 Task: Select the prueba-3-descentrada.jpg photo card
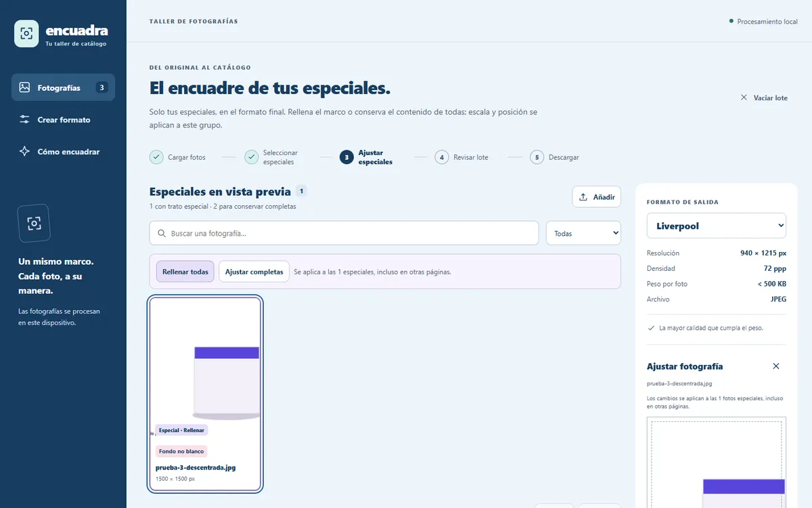coord(205,394)
